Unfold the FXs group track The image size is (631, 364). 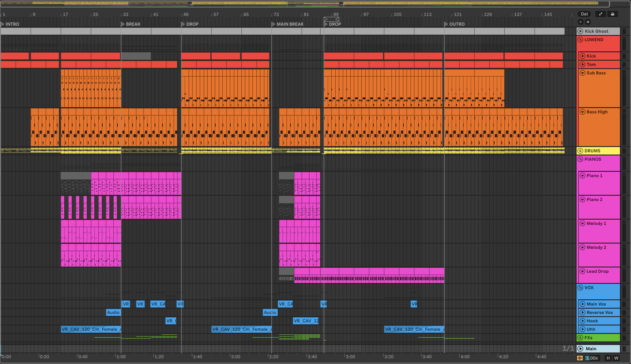(x=581, y=338)
